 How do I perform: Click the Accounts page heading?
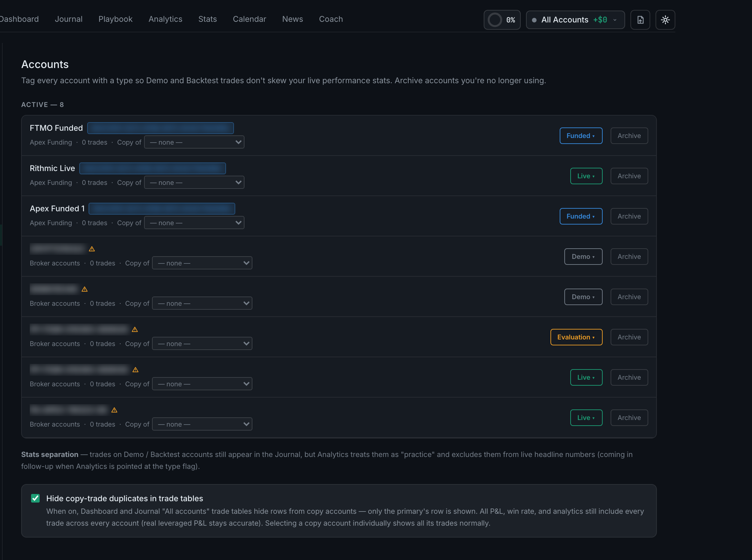click(x=45, y=64)
